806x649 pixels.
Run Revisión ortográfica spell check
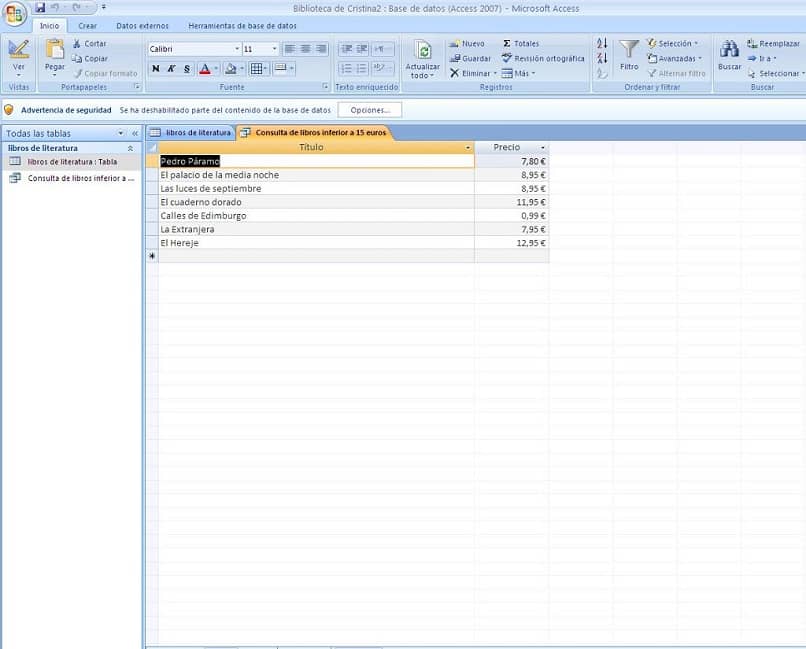[x=543, y=59]
